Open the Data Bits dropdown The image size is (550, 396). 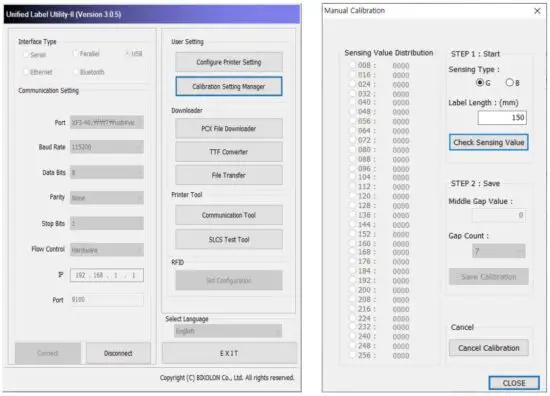click(107, 172)
